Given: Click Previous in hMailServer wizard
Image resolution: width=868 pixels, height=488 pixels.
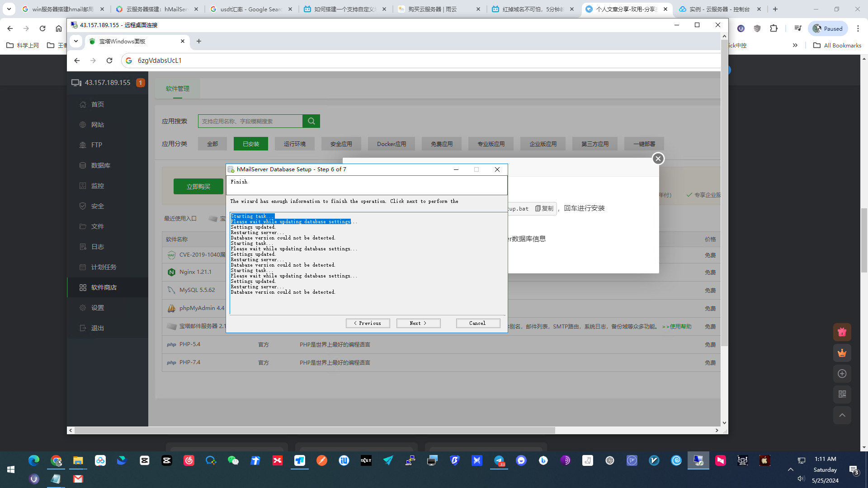Looking at the screenshot, I should [368, 323].
